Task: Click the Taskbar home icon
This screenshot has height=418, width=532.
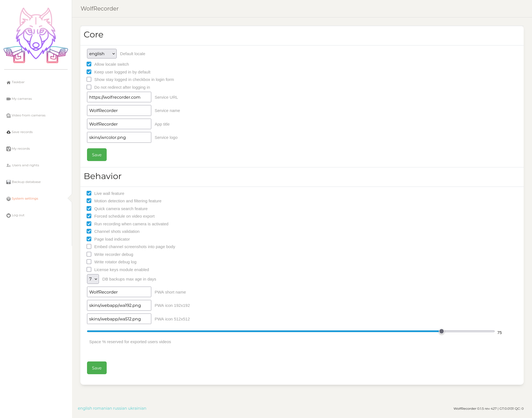Action: click(9, 82)
